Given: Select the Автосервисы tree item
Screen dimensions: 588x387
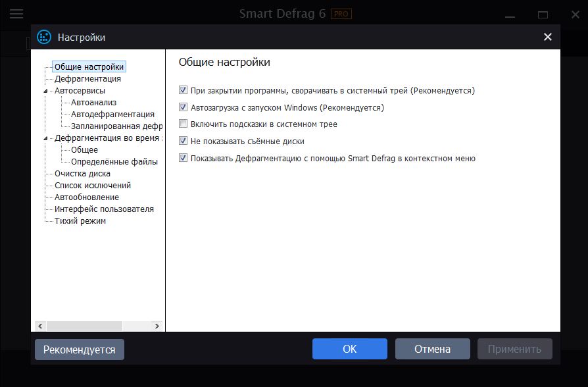Looking at the screenshot, I should tap(80, 90).
